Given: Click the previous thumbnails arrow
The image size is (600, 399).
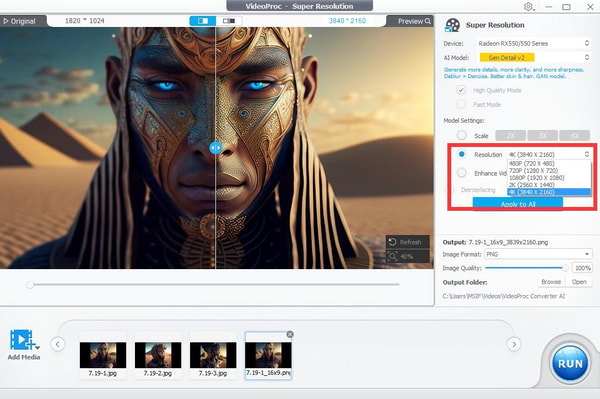Looking at the screenshot, I should tap(58, 344).
